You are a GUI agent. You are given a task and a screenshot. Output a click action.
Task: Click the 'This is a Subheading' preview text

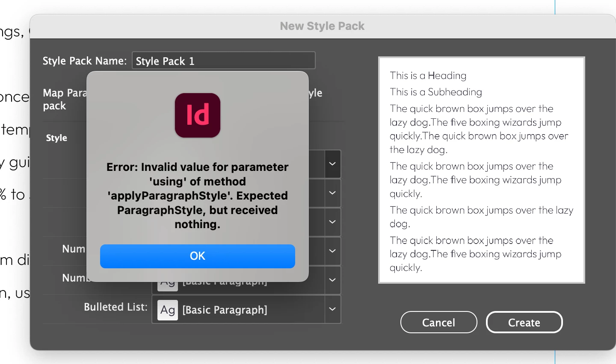[x=435, y=92]
